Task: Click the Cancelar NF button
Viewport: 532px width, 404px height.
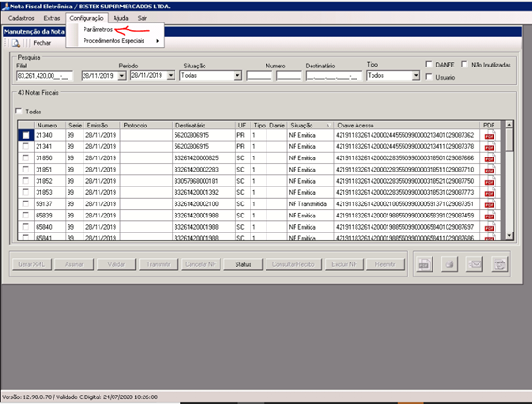Action: point(201,264)
